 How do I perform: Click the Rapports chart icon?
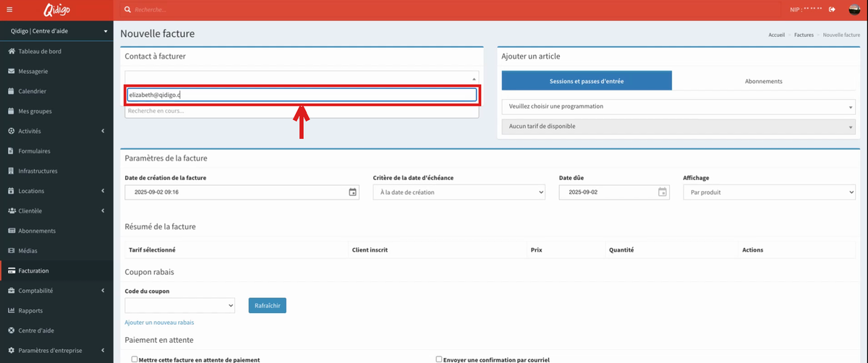tap(12, 310)
